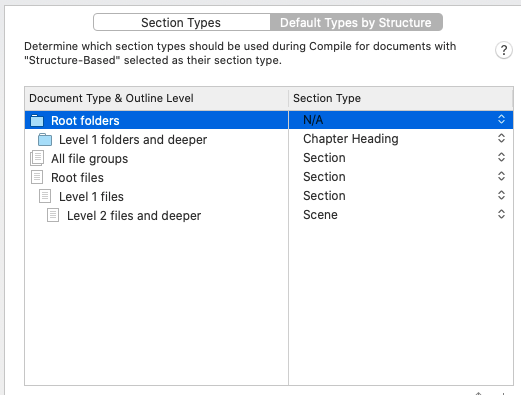
Task: Open the N/A section type dropdown for Root folders
Action: [501, 119]
